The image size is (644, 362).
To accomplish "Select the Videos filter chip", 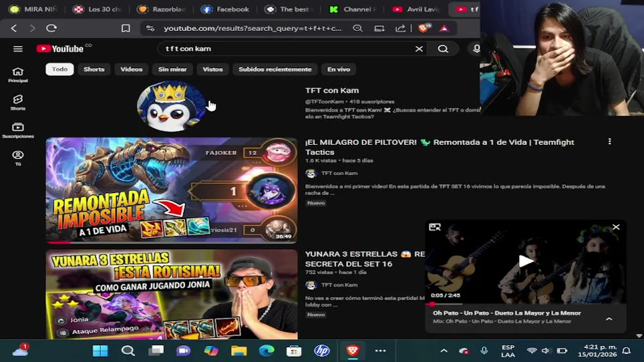I will point(131,69).
